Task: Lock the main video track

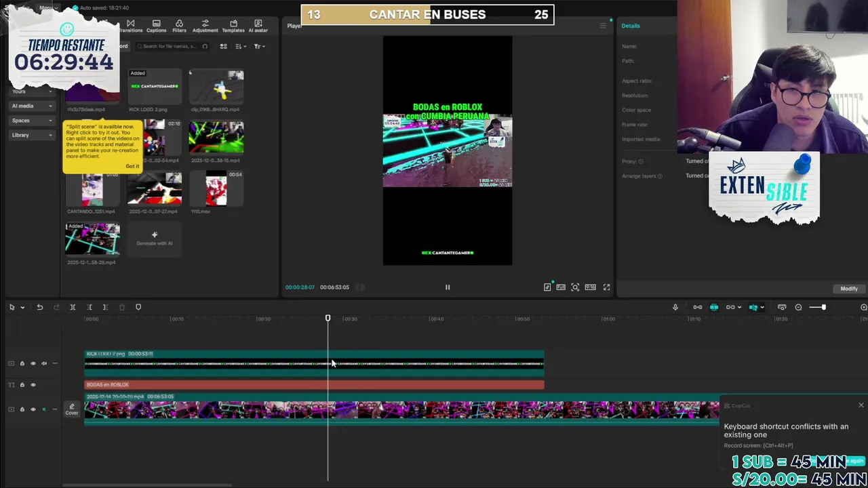Action: coord(22,409)
